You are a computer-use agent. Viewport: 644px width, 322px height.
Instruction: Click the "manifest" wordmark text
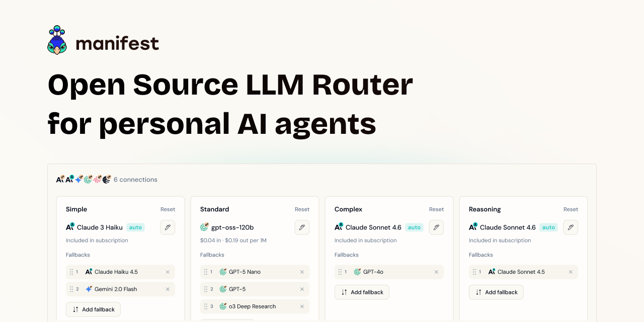click(x=117, y=43)
